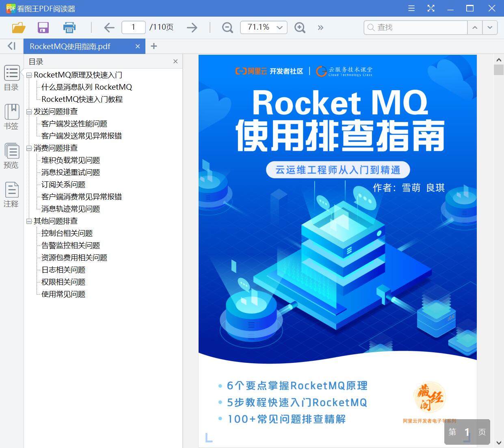Go to the previous page arrow

(109, 28)
